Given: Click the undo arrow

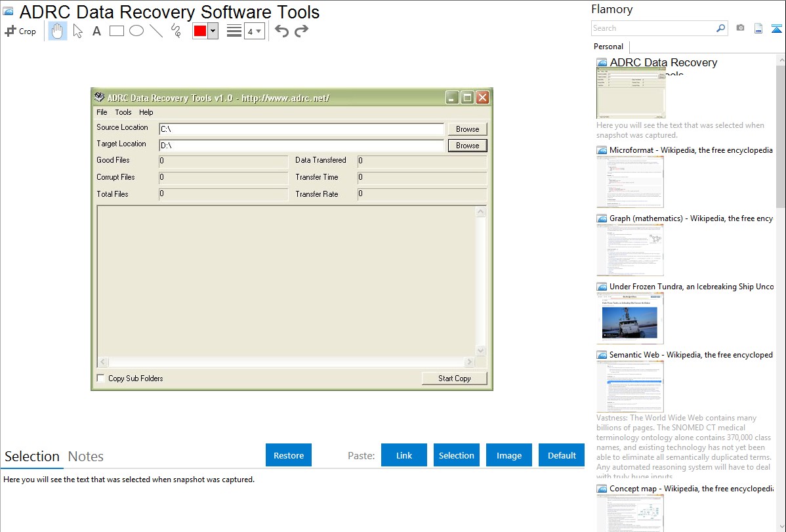Looking at the screenshot, I should pos(281,31).
